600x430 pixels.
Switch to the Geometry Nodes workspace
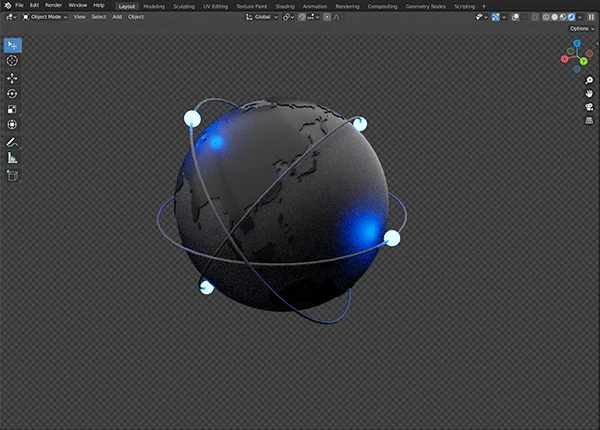click(x=426, y=7)
